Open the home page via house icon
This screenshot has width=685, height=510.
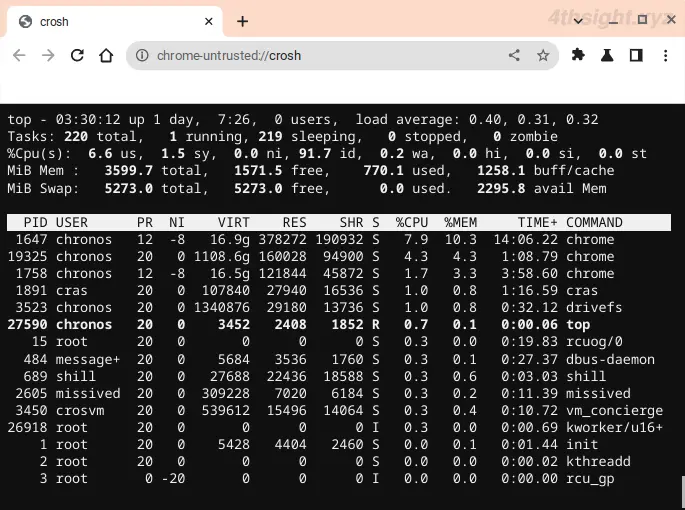click(106, 56)
